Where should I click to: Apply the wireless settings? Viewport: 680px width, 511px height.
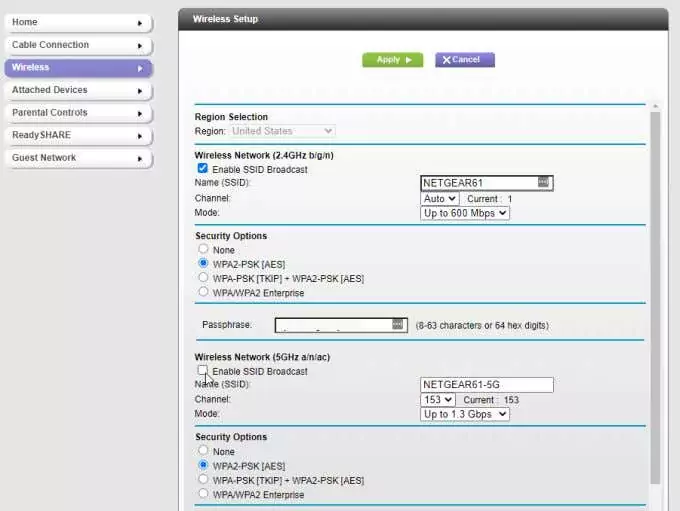392,60
